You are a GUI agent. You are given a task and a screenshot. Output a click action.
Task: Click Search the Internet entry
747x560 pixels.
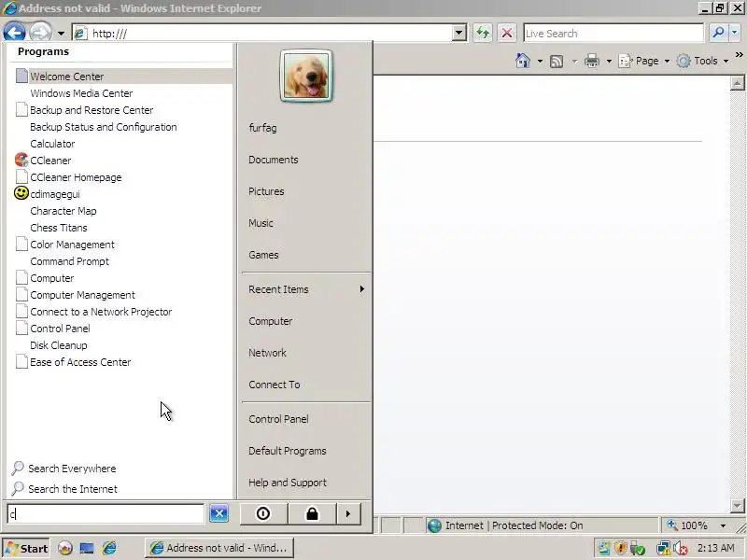coord(64,489)
